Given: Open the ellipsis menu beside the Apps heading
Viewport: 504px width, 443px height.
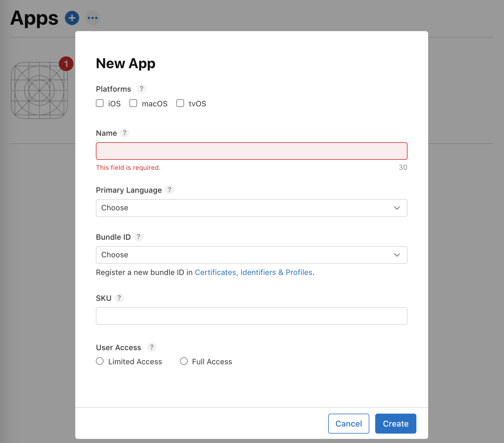Looking at the screenshot, I should pos(92,18).
